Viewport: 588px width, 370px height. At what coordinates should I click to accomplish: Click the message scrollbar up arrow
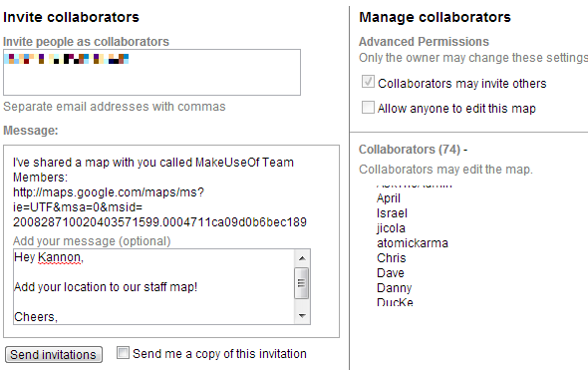click(302, 258)
